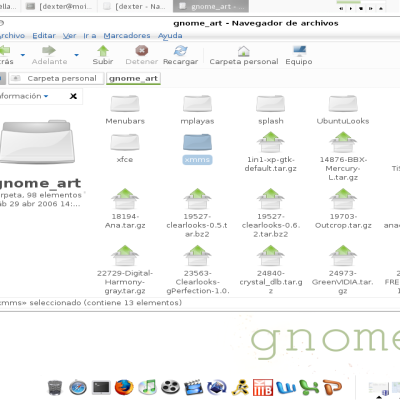Open the Archivo menu
Image resolution: width=400 pixels, height=400 pixels.
[12, 35]
